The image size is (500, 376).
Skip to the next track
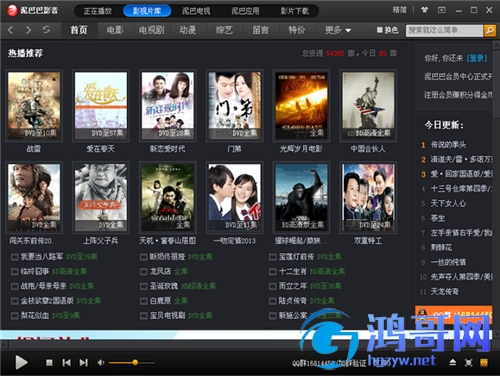[84, 362]
